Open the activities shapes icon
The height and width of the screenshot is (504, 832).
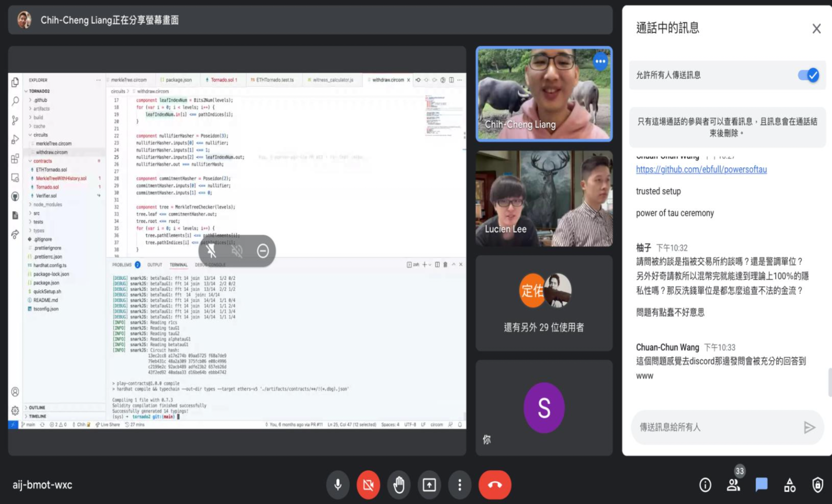pos(789,485)
